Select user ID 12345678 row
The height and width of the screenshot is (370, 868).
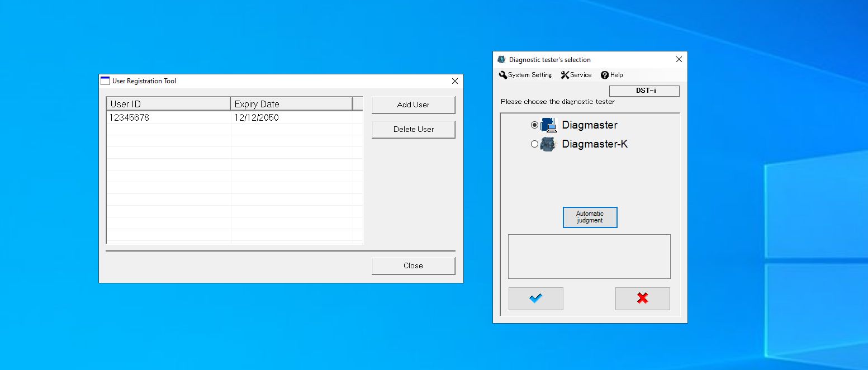(x=234, y=118)
